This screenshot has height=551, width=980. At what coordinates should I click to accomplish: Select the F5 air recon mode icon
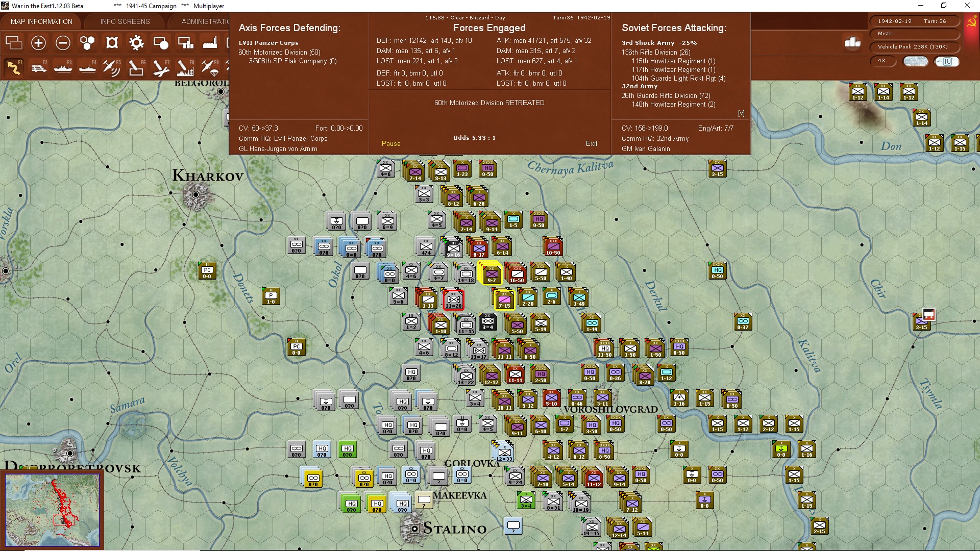(112, 67)
